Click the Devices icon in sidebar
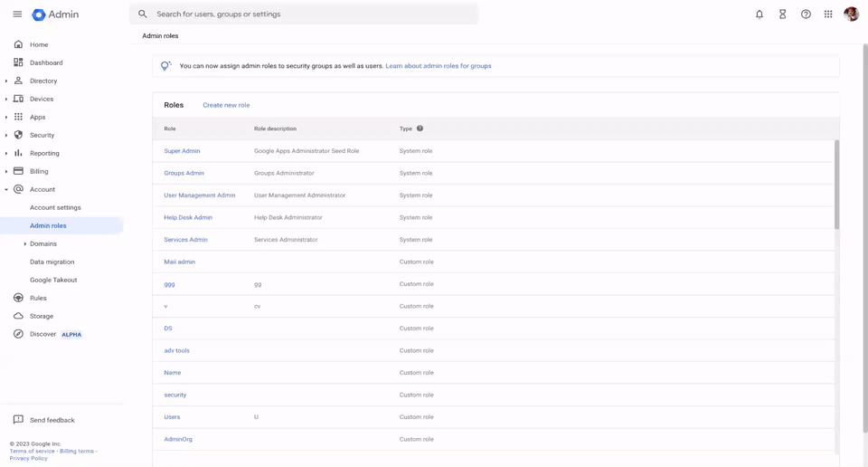The width and height of the screenshot is (868, 467). coord(18,99)
